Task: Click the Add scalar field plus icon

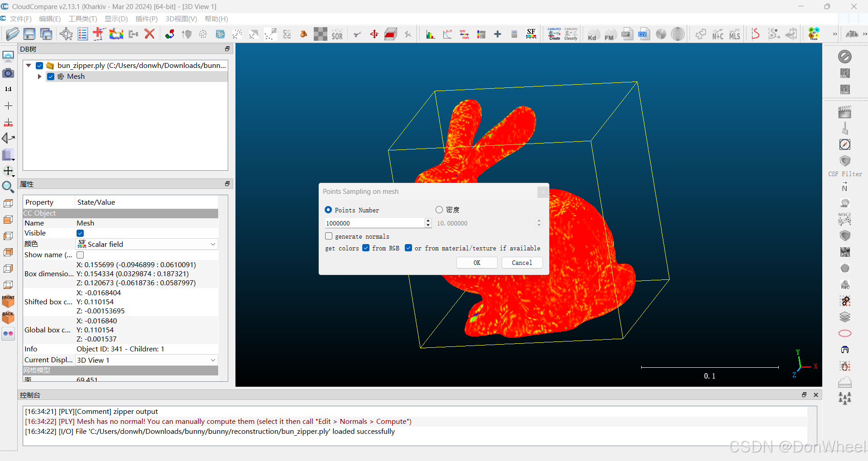Action: 498,34
